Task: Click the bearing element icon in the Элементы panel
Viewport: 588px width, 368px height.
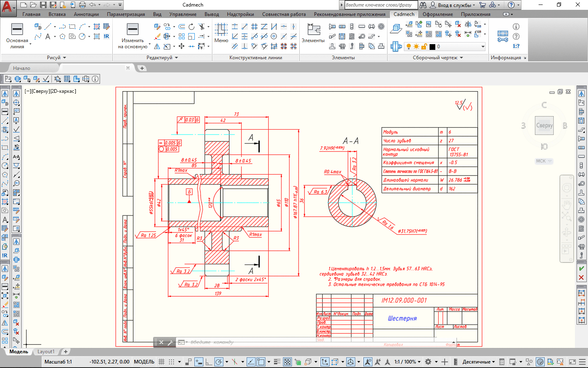Action: [381, 27]
